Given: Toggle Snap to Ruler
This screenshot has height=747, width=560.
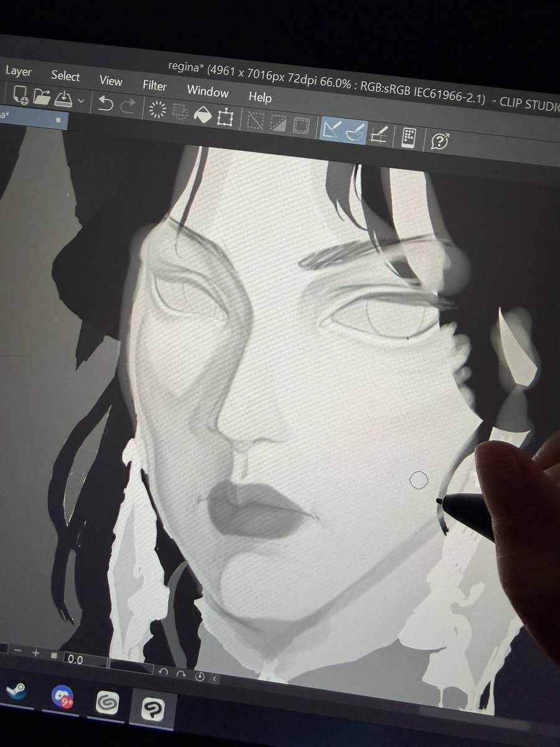Looking at the screenshot, I should pos(332,128).
